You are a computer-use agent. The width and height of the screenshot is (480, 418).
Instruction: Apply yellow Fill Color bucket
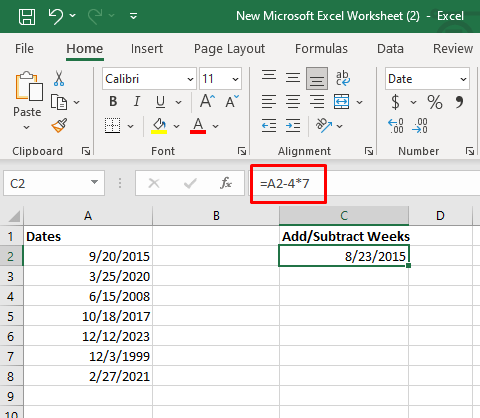tap(159, 126)
